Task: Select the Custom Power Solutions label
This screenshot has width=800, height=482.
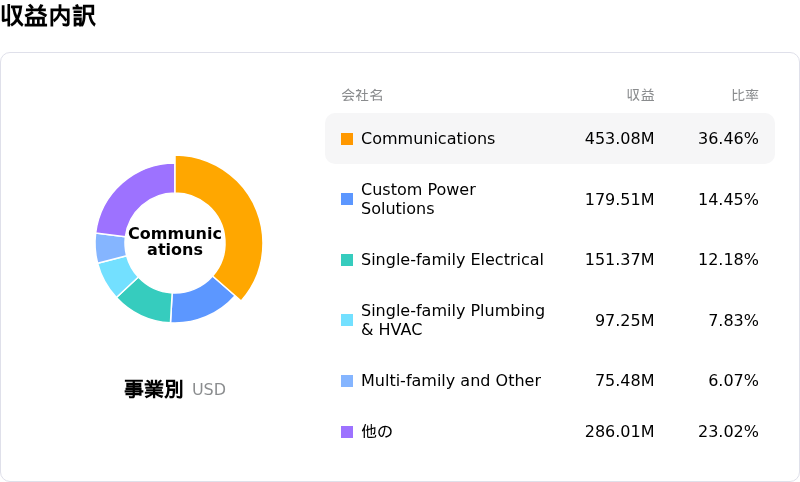Action: 418,199
